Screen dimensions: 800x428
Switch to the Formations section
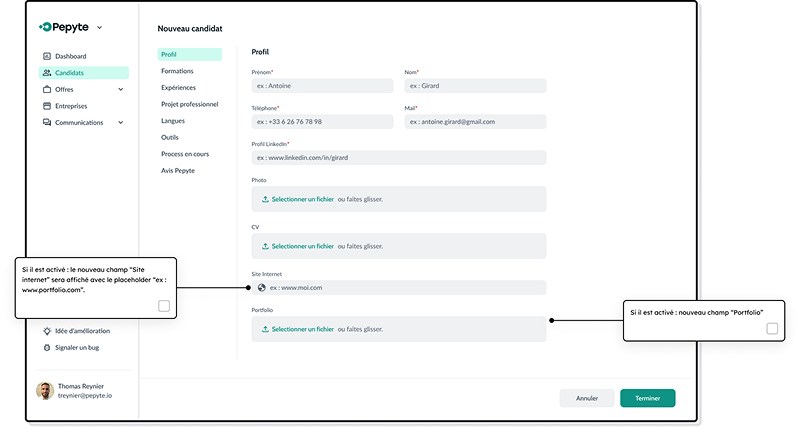tap(177, 71)
